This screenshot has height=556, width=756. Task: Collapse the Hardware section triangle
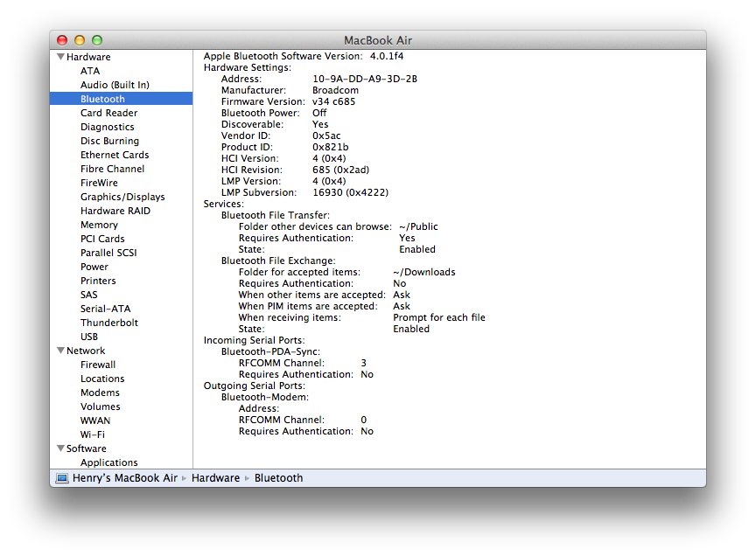(x=60, y=57)
